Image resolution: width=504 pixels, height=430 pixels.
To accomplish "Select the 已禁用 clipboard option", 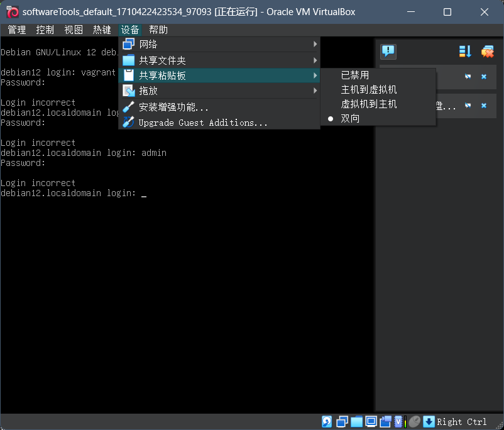I will 355,75.
